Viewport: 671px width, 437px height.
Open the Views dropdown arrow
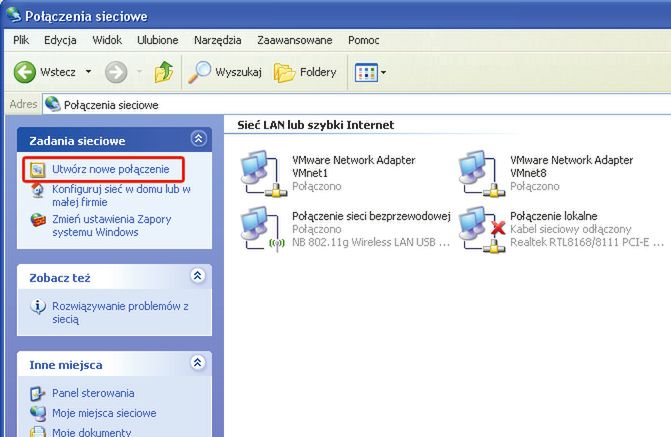(x=383, y=72)
